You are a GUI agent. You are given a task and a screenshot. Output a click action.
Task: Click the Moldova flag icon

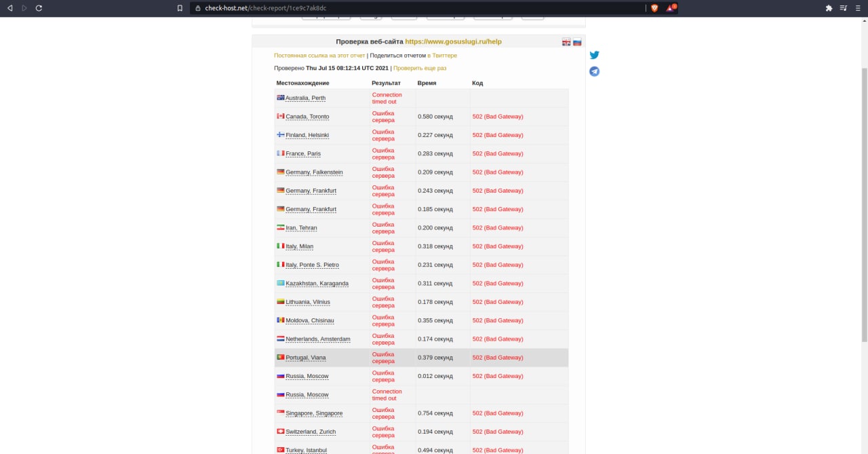click(281, 320)
